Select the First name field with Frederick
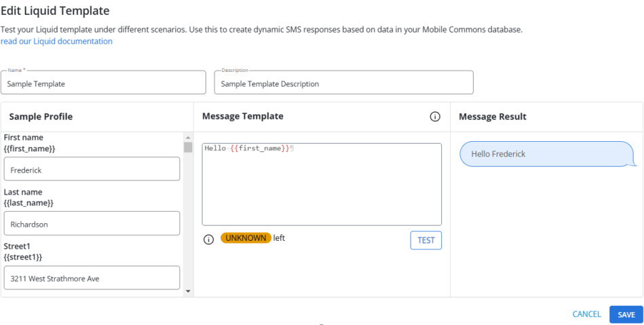Image resolution: width=644 pixels, height=325 pixels. pyautogui.click(x=92, y=170)
